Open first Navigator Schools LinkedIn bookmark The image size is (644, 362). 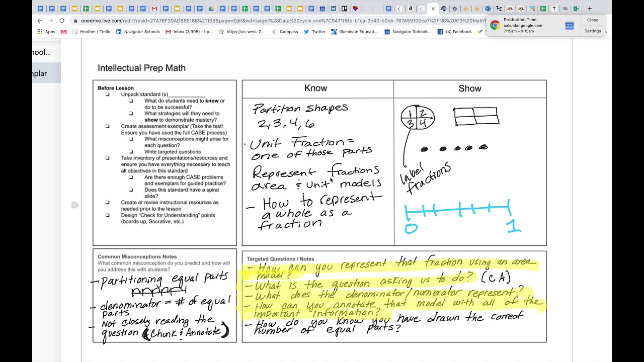(138, 32)
